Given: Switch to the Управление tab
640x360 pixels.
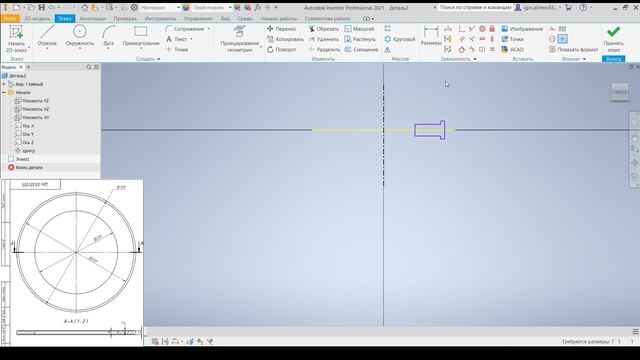Looking at the screenshot, I should tap(198, 18).
